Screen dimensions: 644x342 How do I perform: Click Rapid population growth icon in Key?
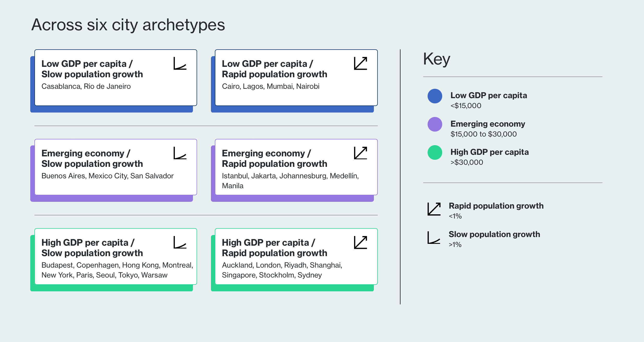434,209
